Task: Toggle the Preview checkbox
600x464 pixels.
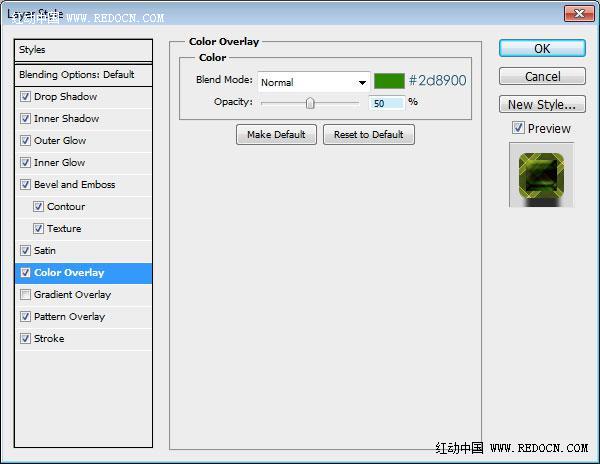Action: tap(518, 127)
